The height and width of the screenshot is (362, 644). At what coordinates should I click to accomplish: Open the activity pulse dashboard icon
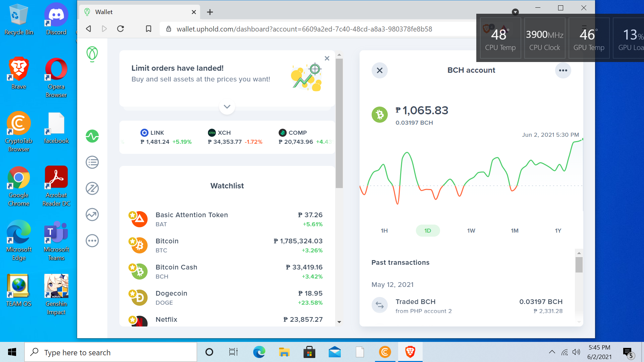tap(92, 136)
